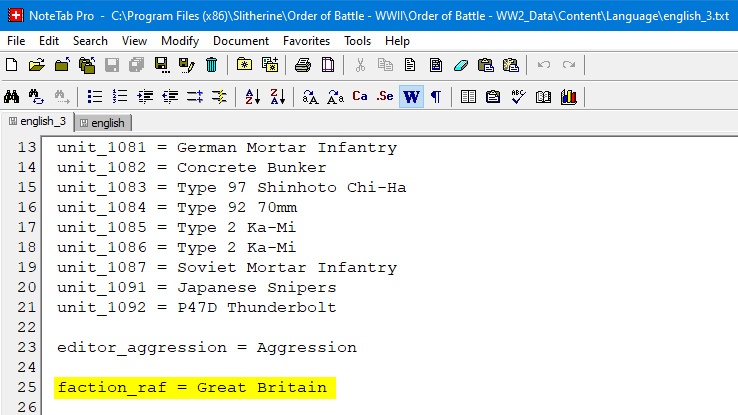738x415 pixels.
Task: Click the lines with blue plus icon
Action: tap(195, 97)
